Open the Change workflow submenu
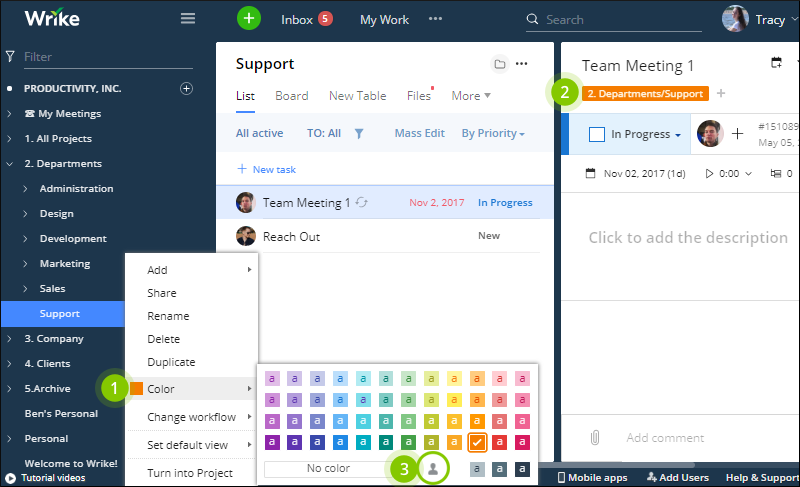The image size is (800, 487). point(192,417)
